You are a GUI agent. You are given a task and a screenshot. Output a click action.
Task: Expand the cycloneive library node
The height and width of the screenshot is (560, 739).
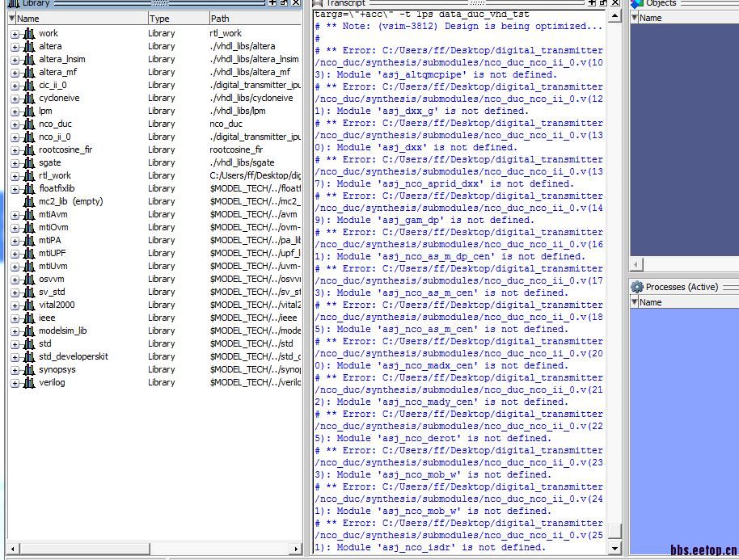click(x=15, y=99)
